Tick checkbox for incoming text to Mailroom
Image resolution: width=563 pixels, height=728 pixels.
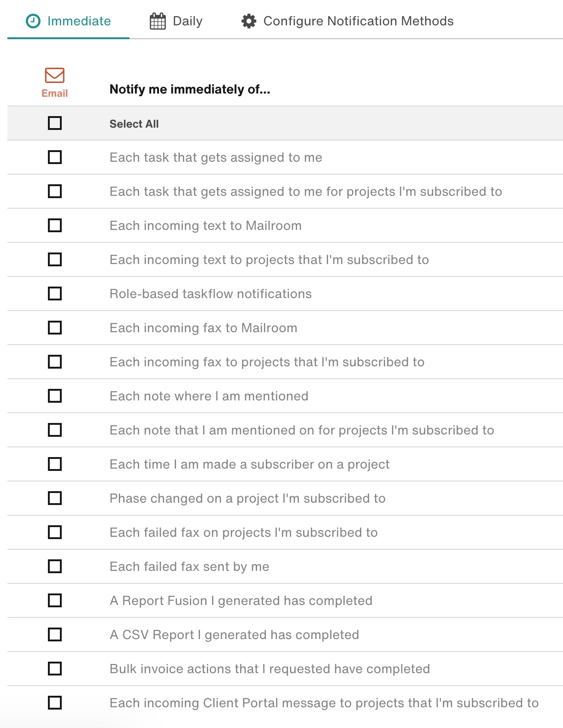pos(55,225)
